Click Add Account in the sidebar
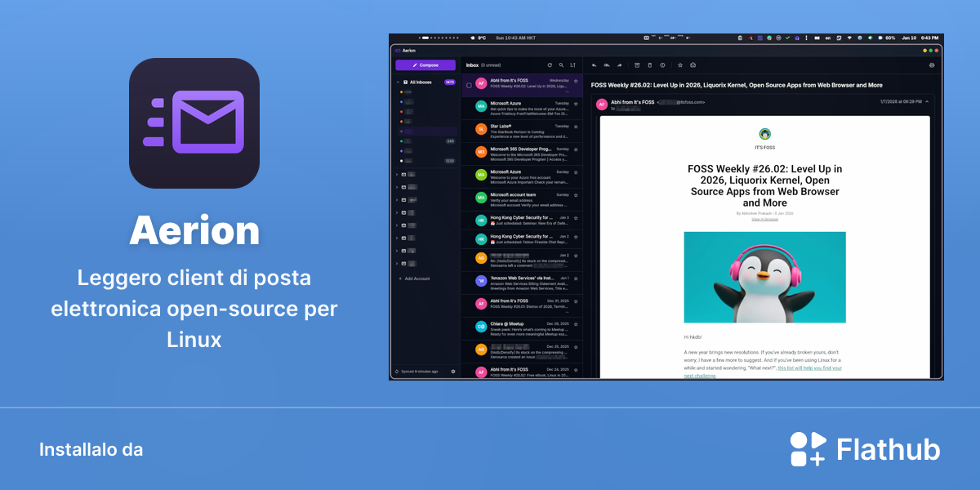Image resolution: width=980 pixels, height=490 pixels. (414, 278)
